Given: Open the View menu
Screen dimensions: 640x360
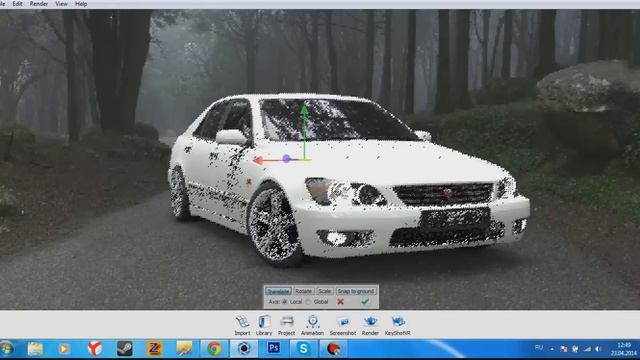Looking at the screenshot, I should pos(61,4).
